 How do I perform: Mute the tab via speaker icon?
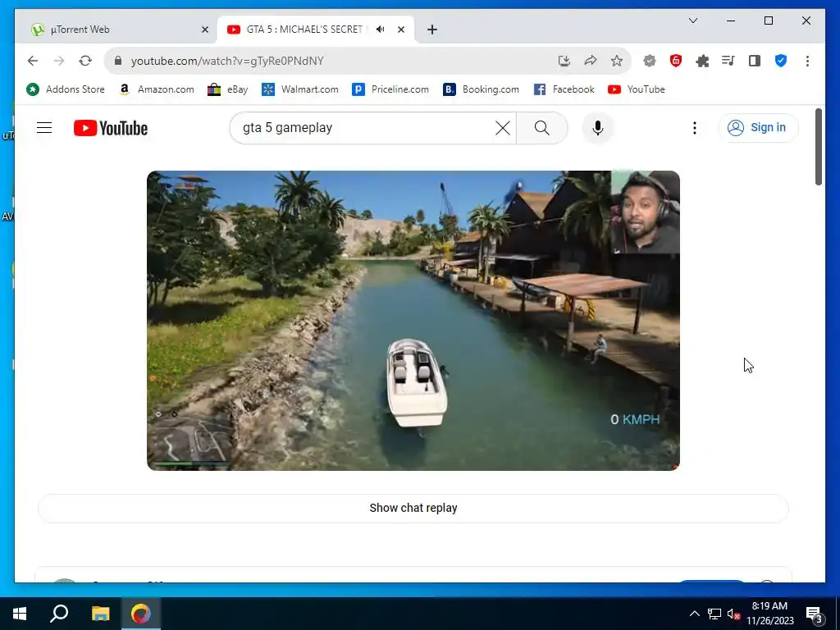pyautogui.click(x=381, y=30)
